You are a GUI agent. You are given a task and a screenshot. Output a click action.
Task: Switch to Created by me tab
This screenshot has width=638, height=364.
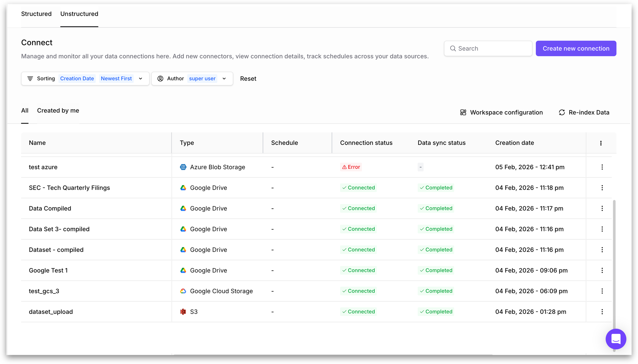pos(58,111)
